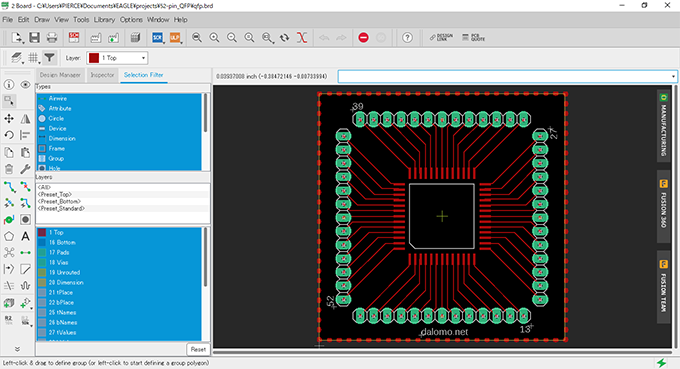Open the Layer dropdown showing 1 Top
Viewport: 680px width, 369px height.
(118, 58)
